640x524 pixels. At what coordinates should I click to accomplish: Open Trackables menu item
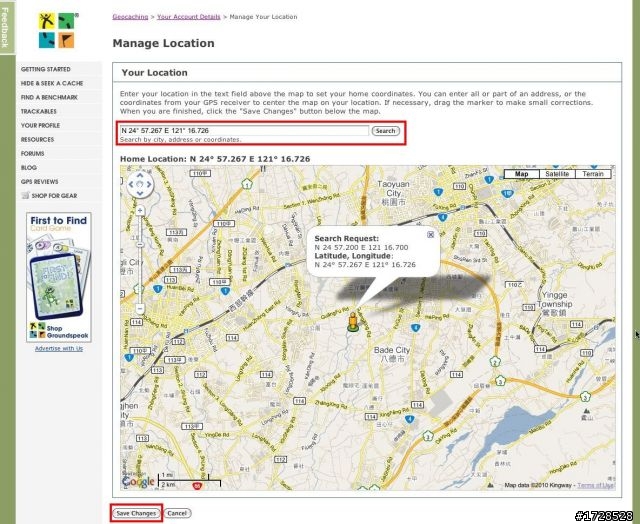(39, 111)
